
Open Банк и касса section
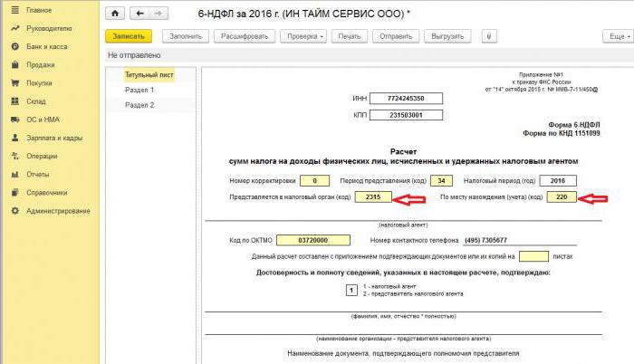click(x=46, y=46)
